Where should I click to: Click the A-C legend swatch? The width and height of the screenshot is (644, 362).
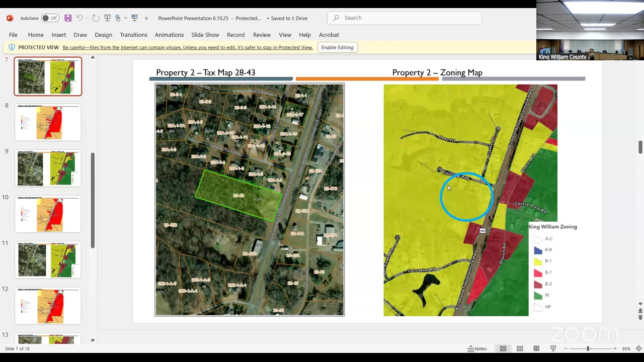(538, 239)
